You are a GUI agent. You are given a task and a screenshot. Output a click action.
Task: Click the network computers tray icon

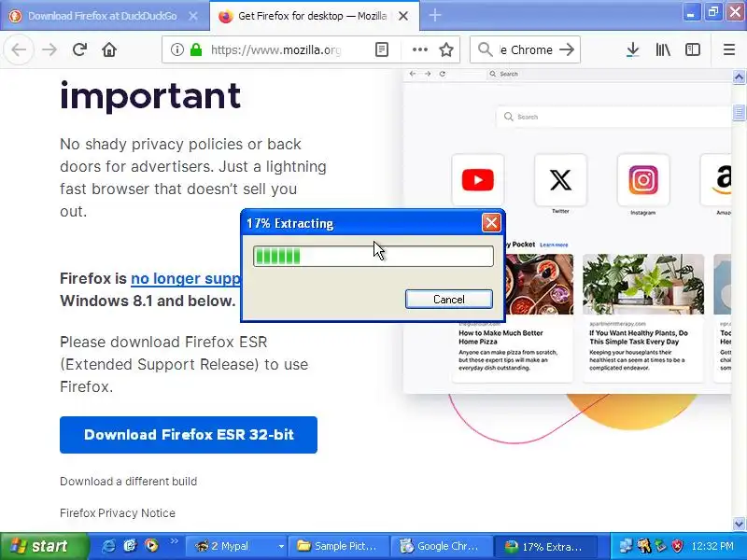tap(626, 546)
